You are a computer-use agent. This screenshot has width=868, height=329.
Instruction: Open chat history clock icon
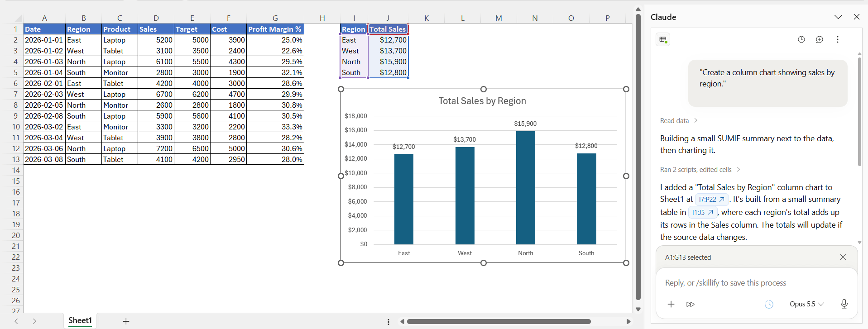801,39
